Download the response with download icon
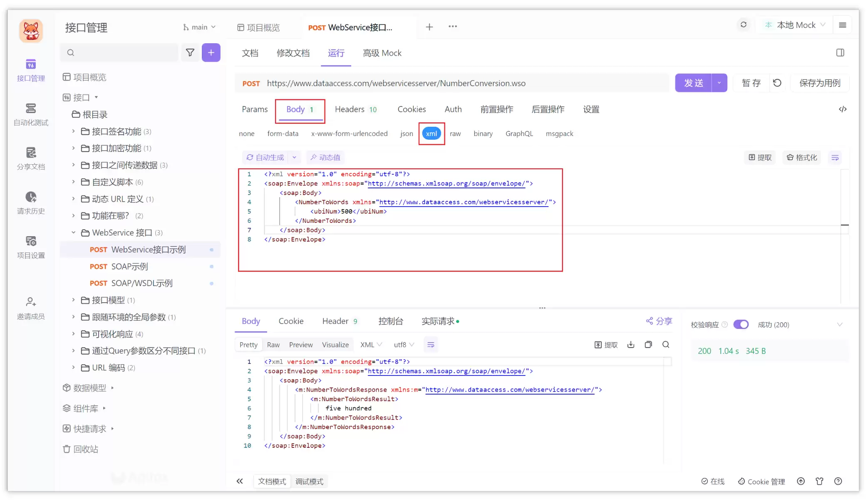The height and width of the screenshot is (501, 868). [x=631, y=345]
